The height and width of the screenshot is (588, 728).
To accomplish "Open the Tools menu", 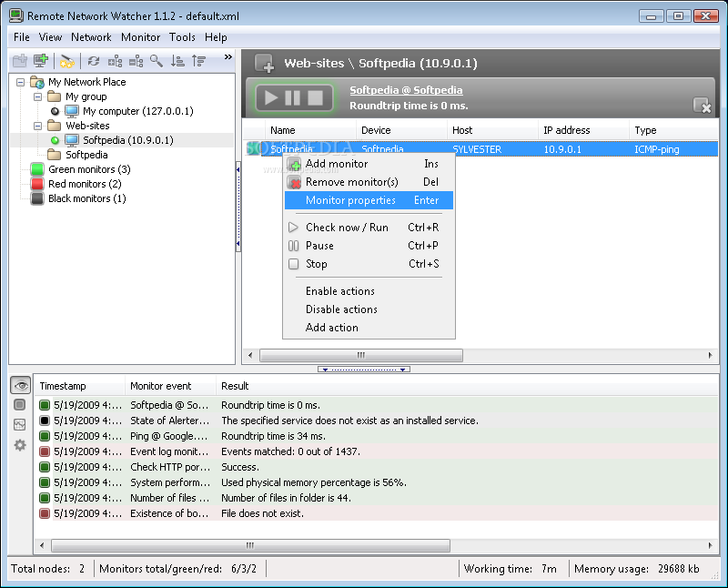I will pyautogui.click(x=182, y=37).
